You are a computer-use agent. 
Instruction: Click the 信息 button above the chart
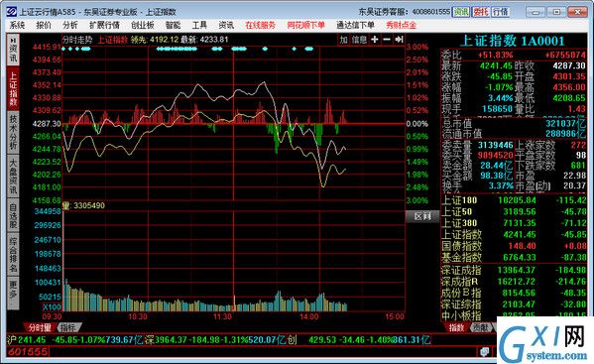(x=359, y=40)
